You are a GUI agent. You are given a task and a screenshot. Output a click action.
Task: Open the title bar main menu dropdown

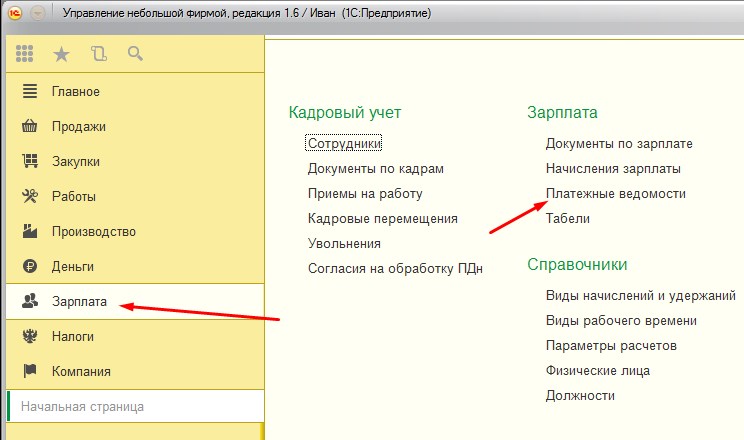(x=38, y=14)
